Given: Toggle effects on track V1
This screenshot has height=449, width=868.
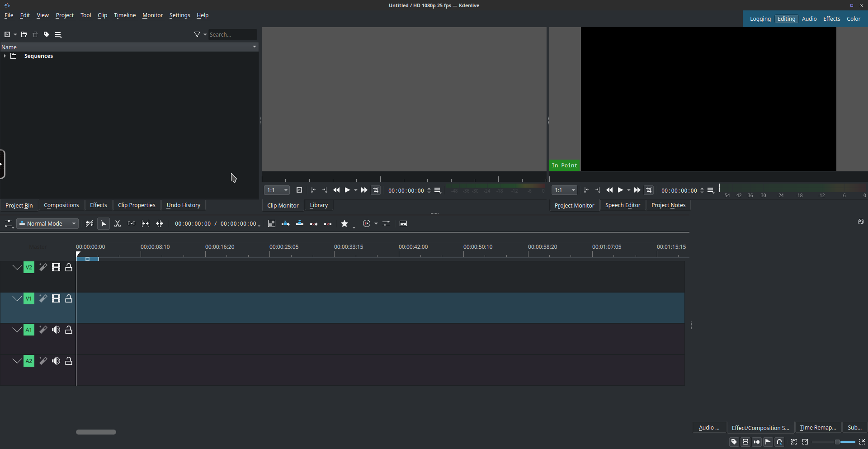Looking at the screenshot, I should [43, 299].
